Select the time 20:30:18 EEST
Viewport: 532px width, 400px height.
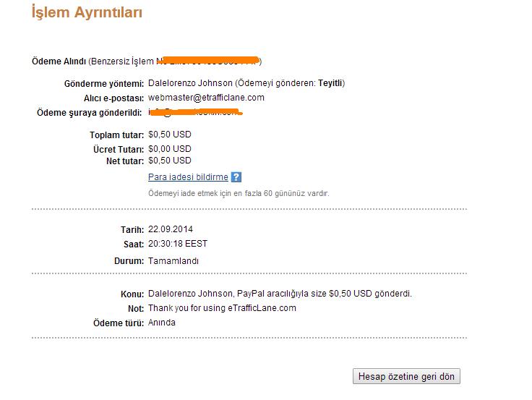(178, 244)
